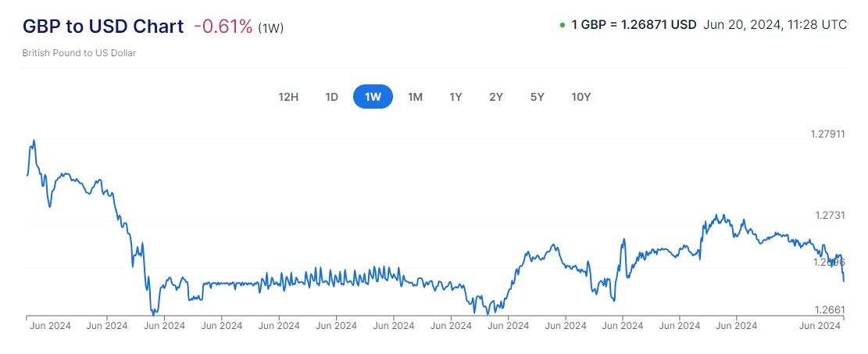Select the 2Y chart range
The height and width of the screenshot is (354, 868).
point(496,97)
